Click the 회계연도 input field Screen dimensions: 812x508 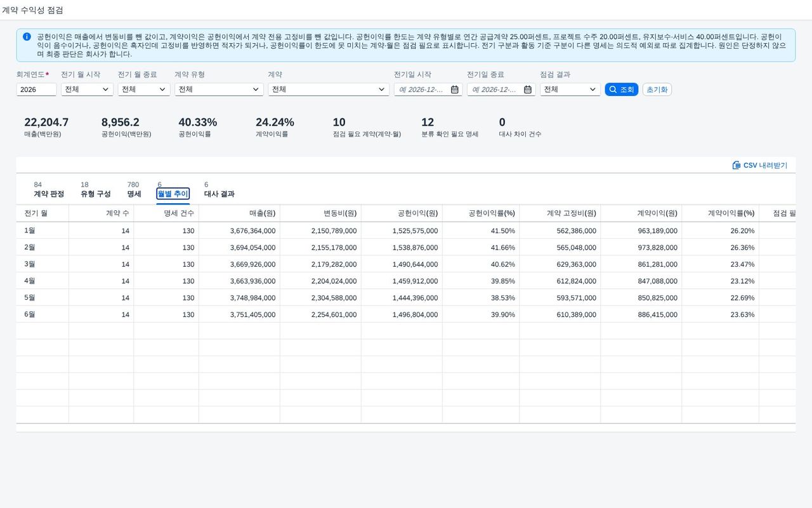point(36,90)
